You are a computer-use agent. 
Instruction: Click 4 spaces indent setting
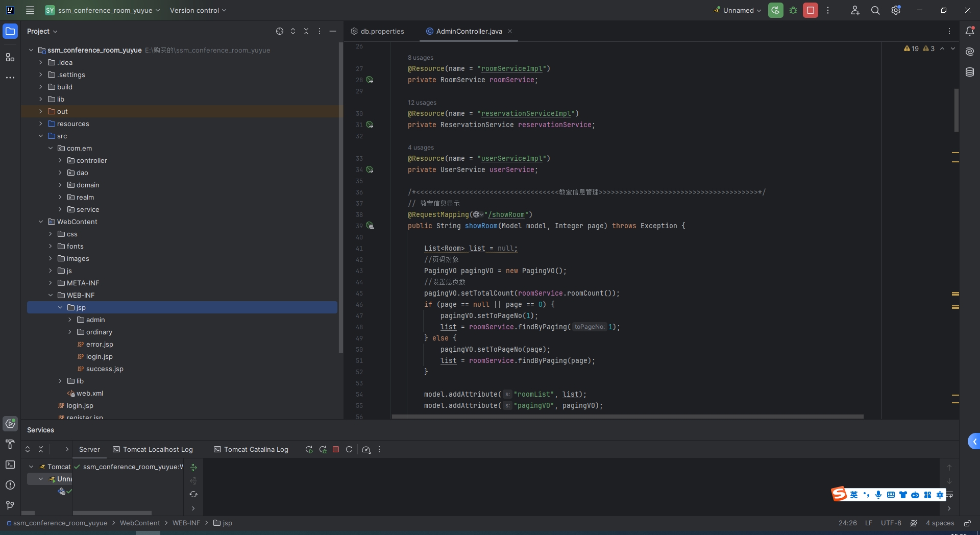pyautogui.click(x=940, y=523)
